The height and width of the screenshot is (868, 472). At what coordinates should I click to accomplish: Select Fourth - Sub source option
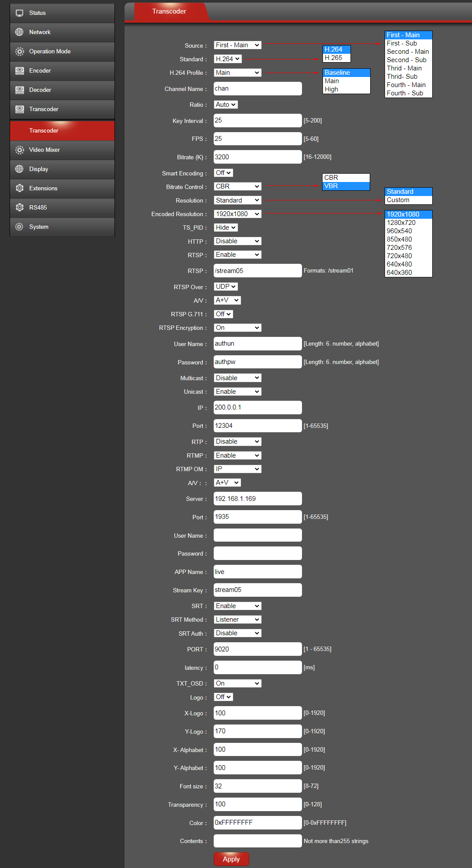(409, 93)
